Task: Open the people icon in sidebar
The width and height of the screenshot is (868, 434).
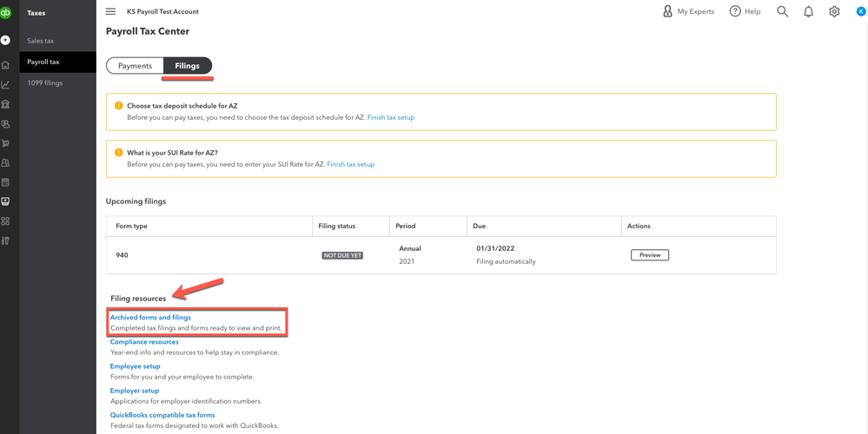Action: tap(5, 162)
